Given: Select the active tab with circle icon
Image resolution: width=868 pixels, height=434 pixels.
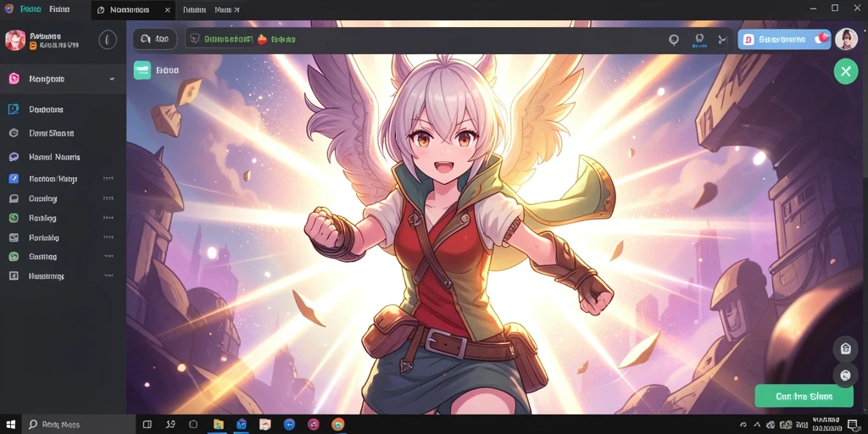Looking at the screenshot, I should 133,10.
